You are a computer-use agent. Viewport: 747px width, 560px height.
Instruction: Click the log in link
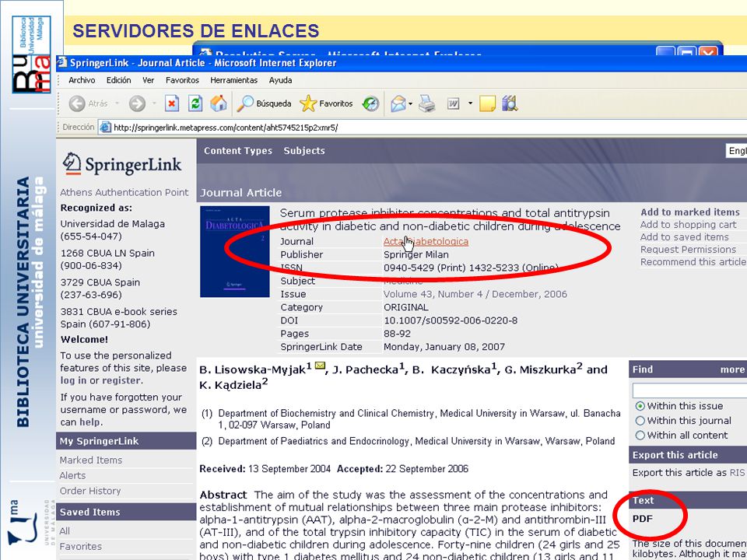coord(73,380)
